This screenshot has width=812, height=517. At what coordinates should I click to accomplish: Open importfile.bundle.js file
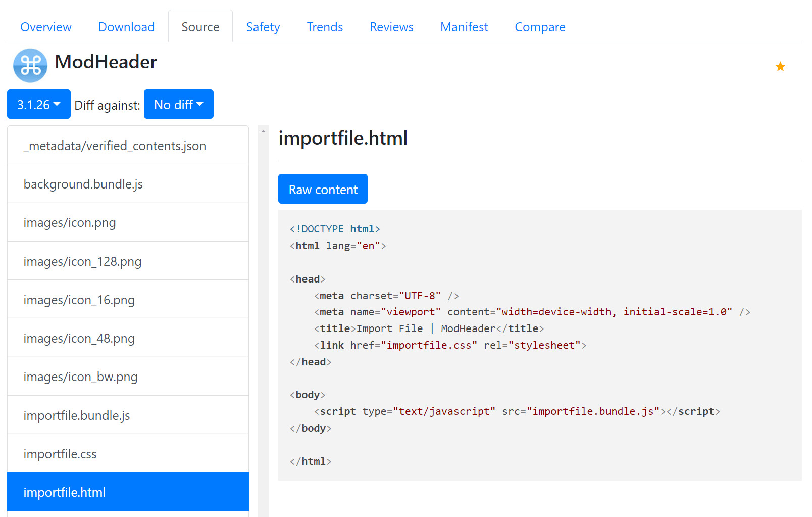coord(128,415)
